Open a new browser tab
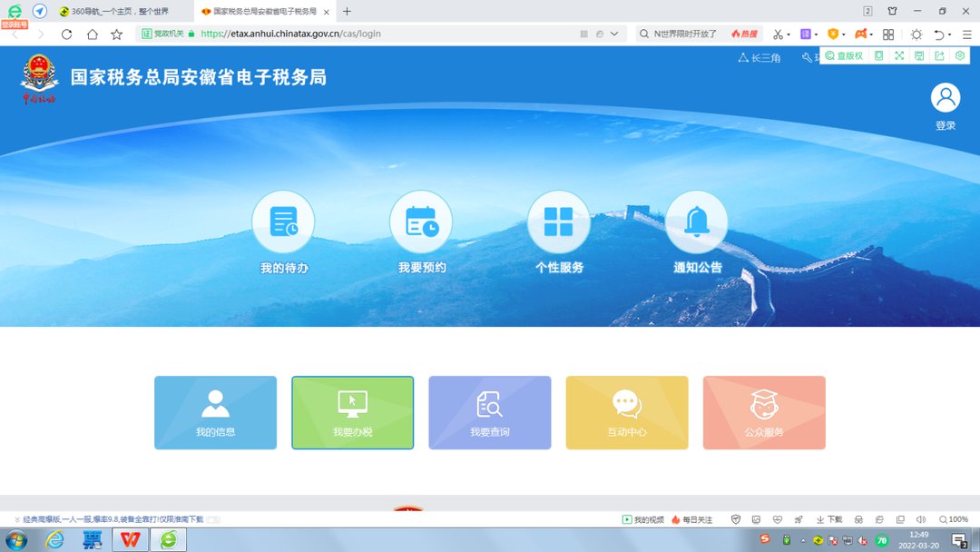Image resolution: width=980 pixels, height=552 pixels. point(347,12)
